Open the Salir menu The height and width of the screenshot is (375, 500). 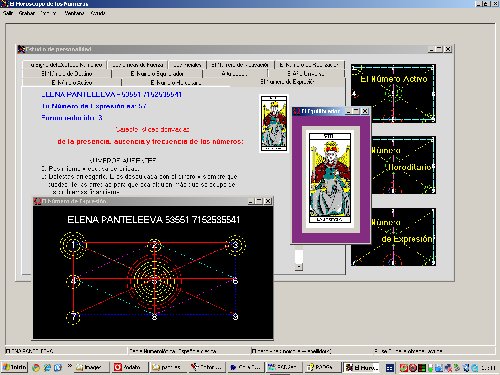8,13
